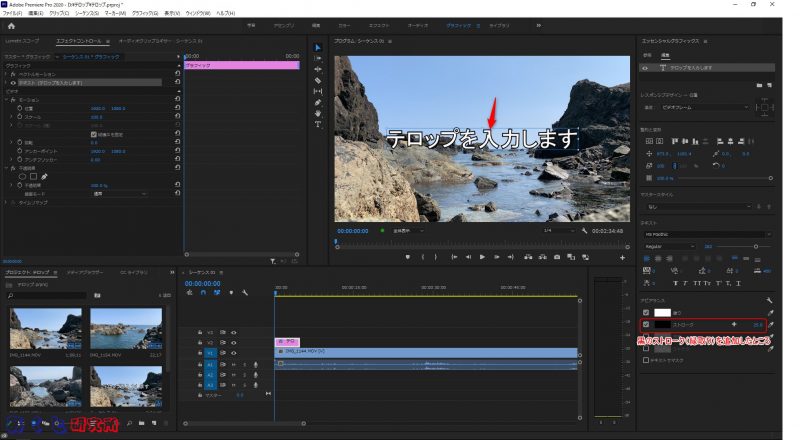
Task: Click the Extract button in Program monitor
Action: pos(543,257)
